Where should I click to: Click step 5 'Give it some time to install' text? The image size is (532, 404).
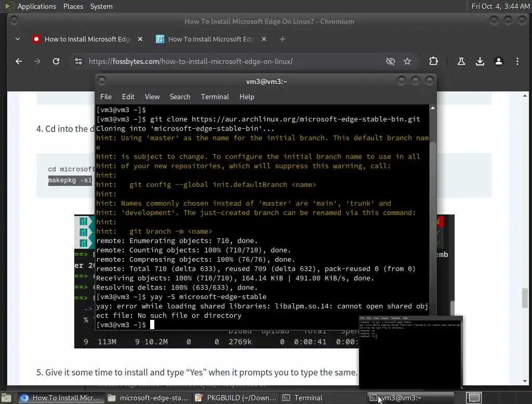coord(197,372)
